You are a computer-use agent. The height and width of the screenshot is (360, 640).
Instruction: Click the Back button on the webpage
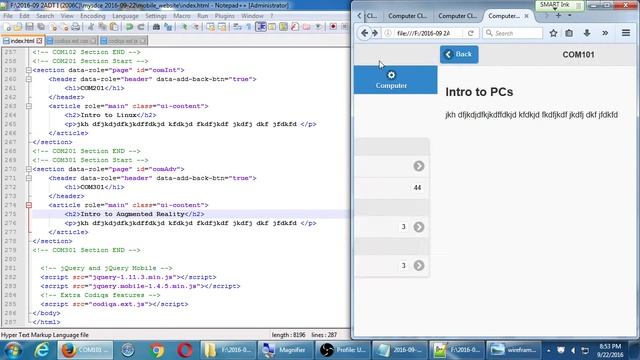tap(459, 54)
